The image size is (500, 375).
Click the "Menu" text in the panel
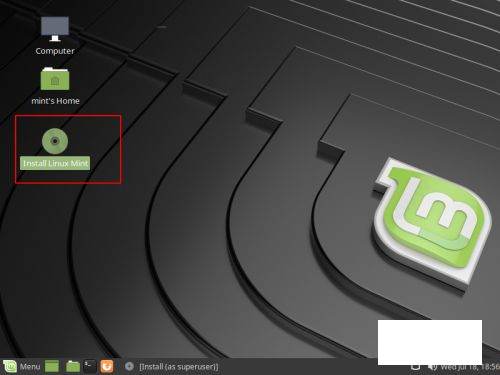30,367
